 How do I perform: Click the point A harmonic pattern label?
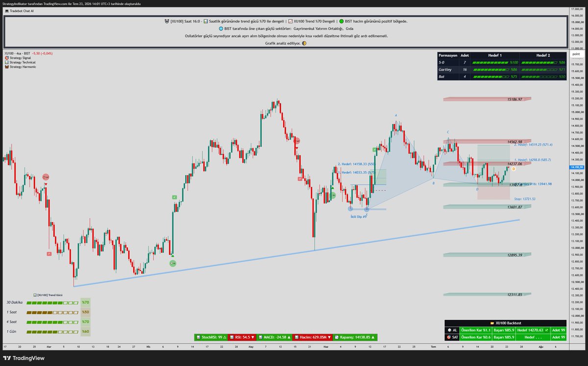(396, 116)
